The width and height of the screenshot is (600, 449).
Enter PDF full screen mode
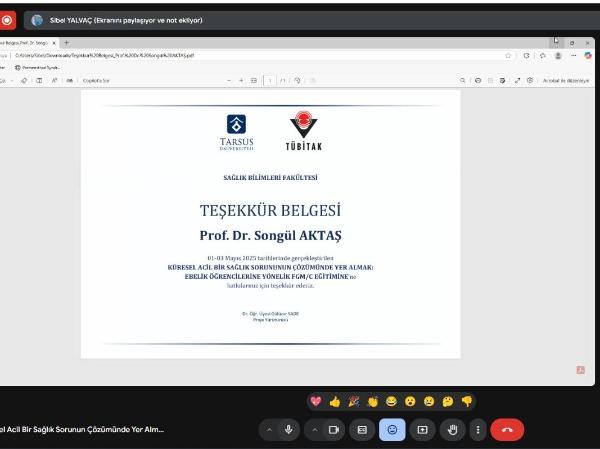click(x=517, y=80)
